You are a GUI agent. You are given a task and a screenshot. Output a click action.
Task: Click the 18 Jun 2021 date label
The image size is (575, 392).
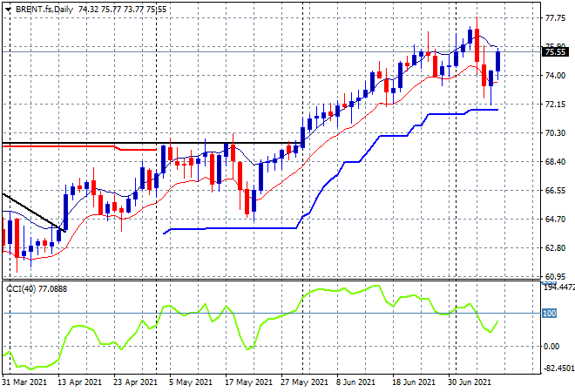point(414,382)
